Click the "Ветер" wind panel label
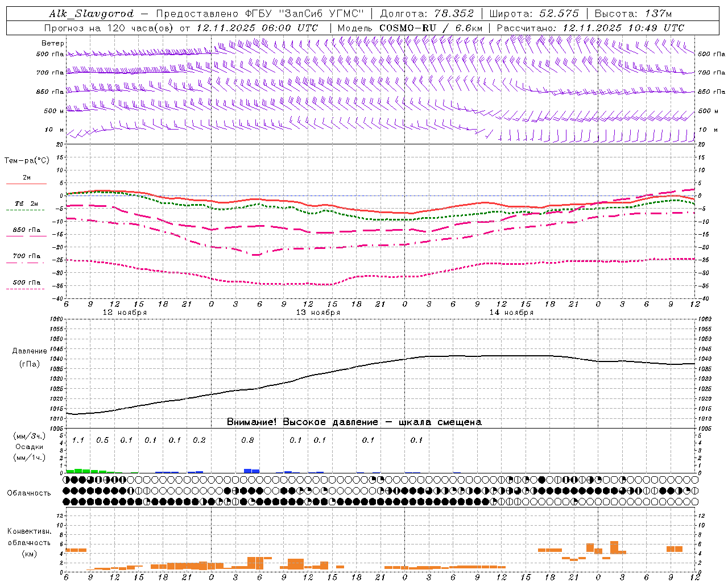This screenshot has height=582, width=728. pos(53,43)
